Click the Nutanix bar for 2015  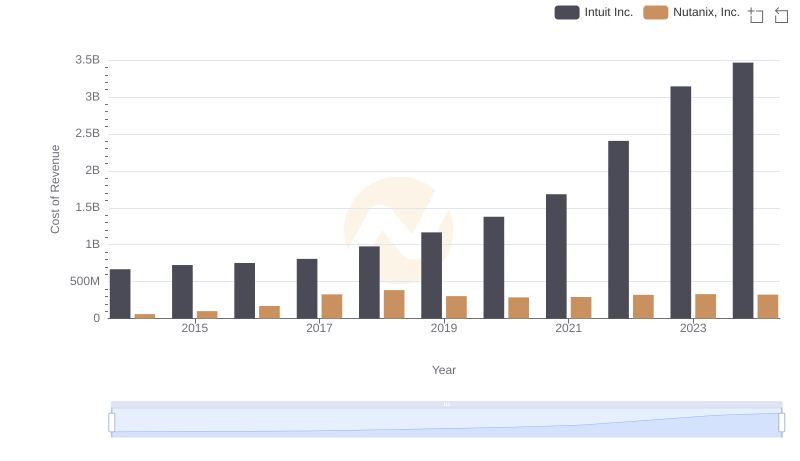click(x=207, y=315)
